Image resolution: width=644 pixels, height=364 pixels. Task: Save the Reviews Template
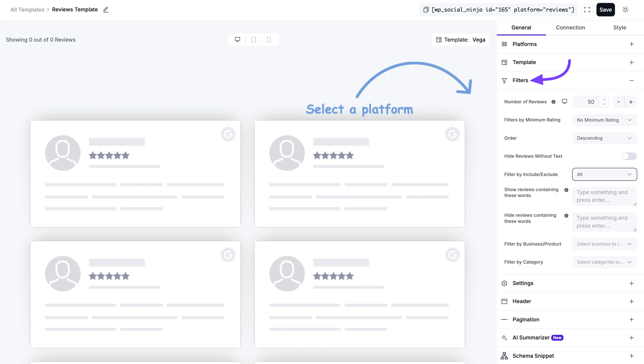pyautogui.click(x=606, y=9)
